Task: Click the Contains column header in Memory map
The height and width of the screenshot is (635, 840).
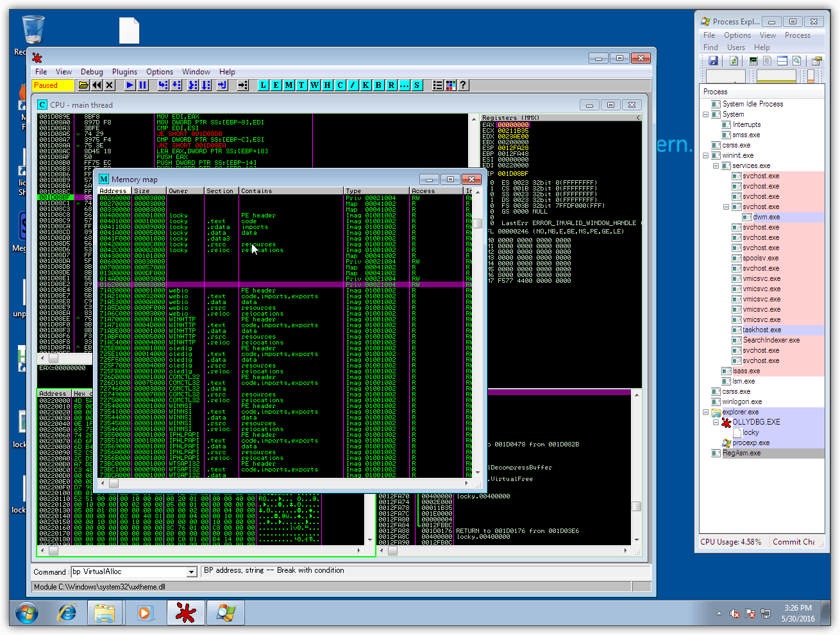Action: (291, 191)
